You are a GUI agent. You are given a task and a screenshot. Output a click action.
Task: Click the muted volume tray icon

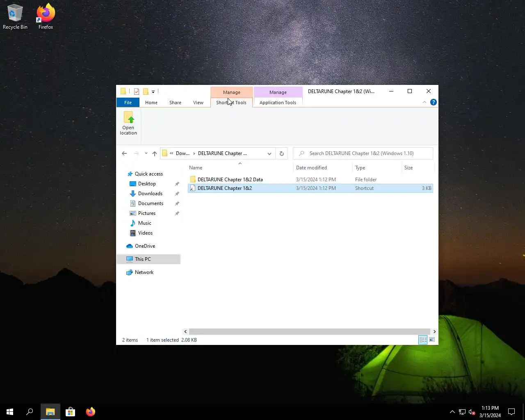pos(472,412)
